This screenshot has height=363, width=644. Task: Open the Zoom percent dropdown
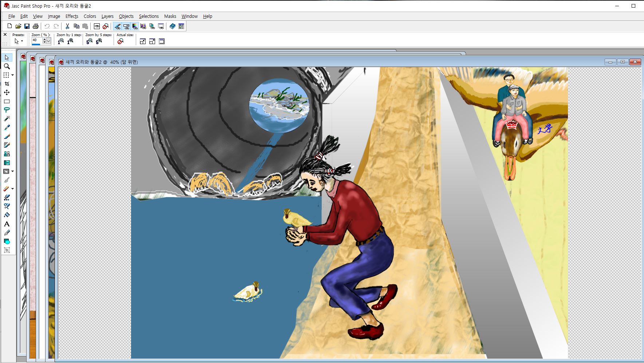pyautogui.click(x=49, y=42)
